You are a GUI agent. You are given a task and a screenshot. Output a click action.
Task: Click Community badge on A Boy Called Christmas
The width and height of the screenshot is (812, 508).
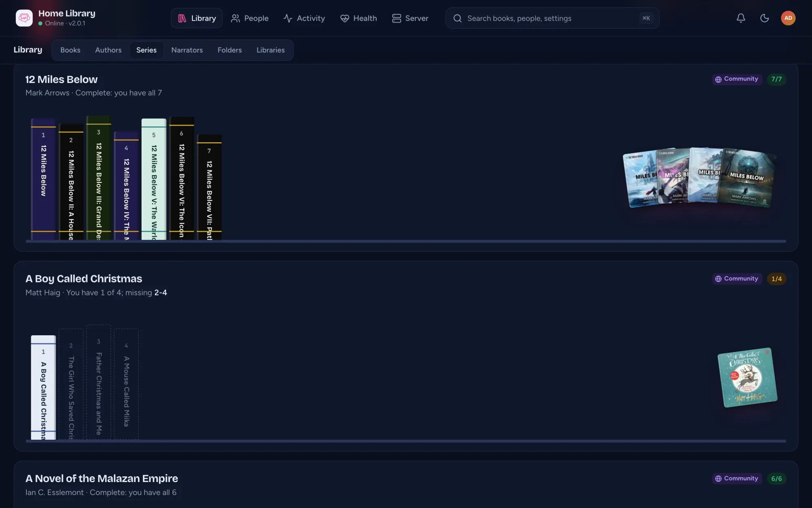736,278
